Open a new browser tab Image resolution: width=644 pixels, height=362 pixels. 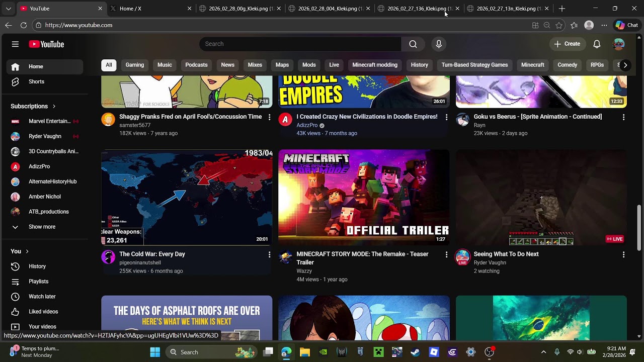click(562, 9)
